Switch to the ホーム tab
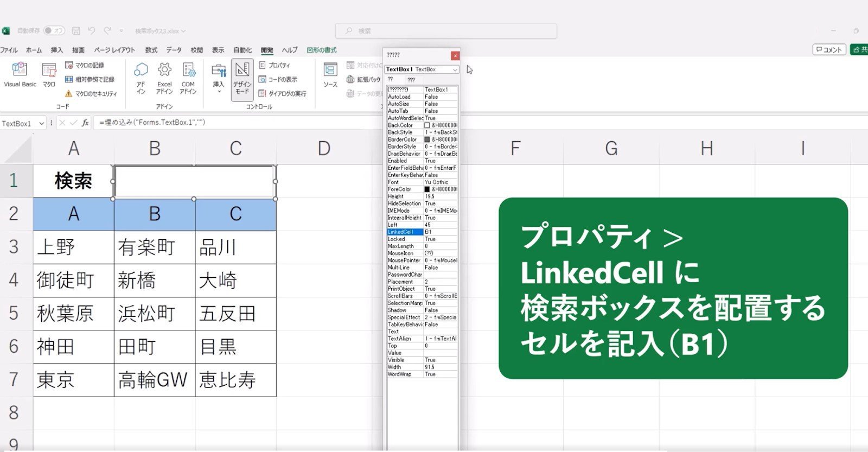 34,50
